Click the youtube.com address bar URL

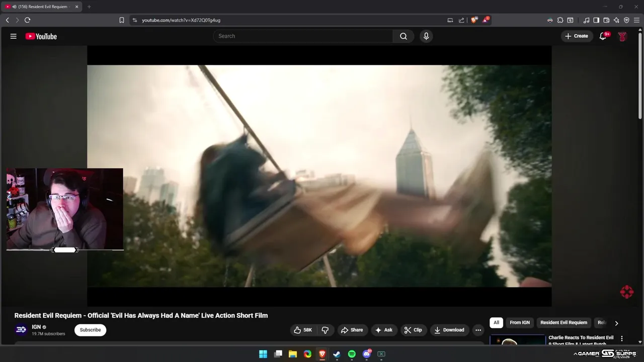click(x=181, y=20)
